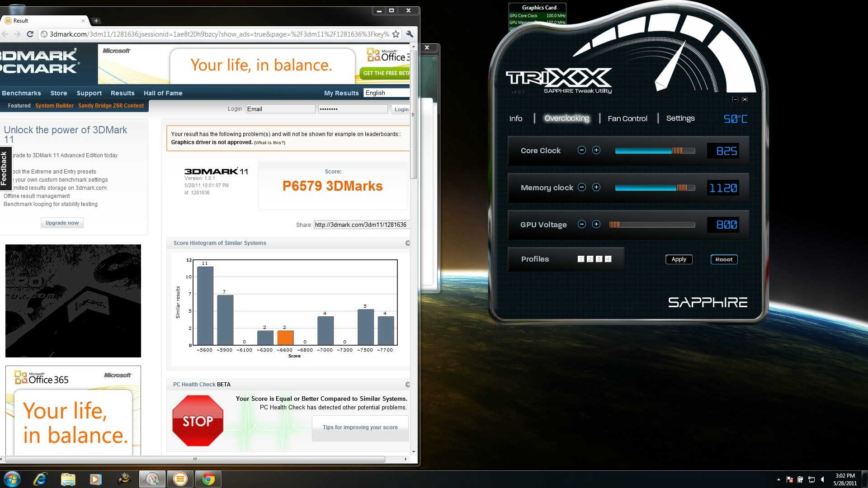The image size is (868, 488).
Task: Click the Memory clock value 1120
Action: point(723,188)
